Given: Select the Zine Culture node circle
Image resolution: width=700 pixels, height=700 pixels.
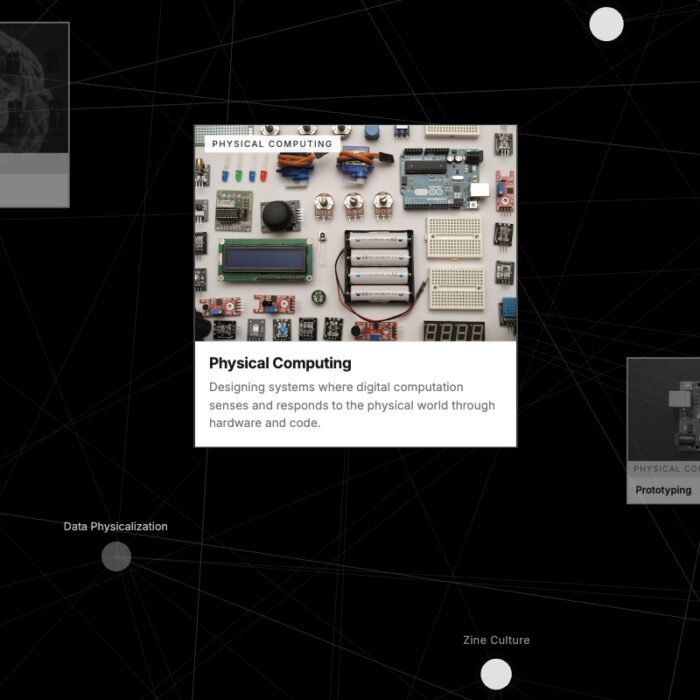Looking at the screenshot, I should (x=496, y=674).
